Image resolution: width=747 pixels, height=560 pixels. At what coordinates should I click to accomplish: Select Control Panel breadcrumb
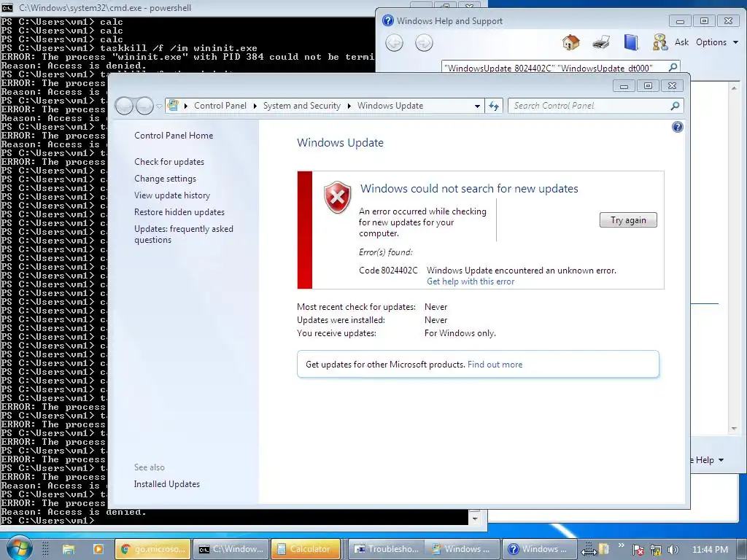coord(220,106)
